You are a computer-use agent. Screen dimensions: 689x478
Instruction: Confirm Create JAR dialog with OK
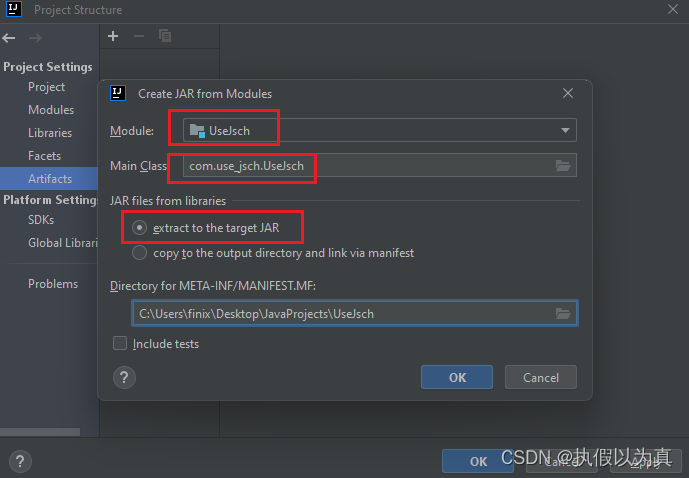[457, 377]
